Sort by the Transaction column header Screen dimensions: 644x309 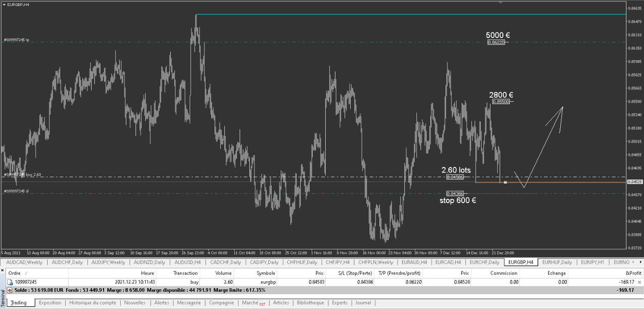point(178,273)
